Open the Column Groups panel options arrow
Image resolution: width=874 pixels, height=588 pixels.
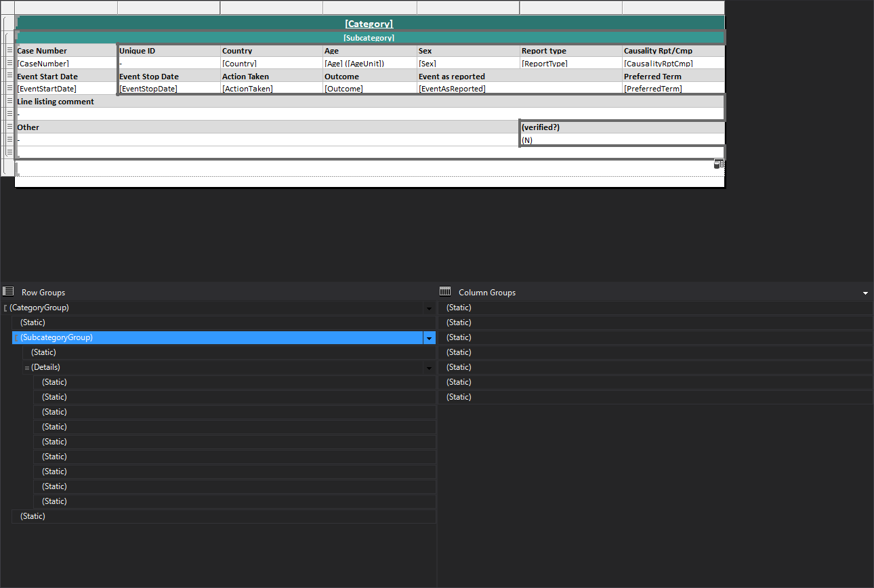865,293
